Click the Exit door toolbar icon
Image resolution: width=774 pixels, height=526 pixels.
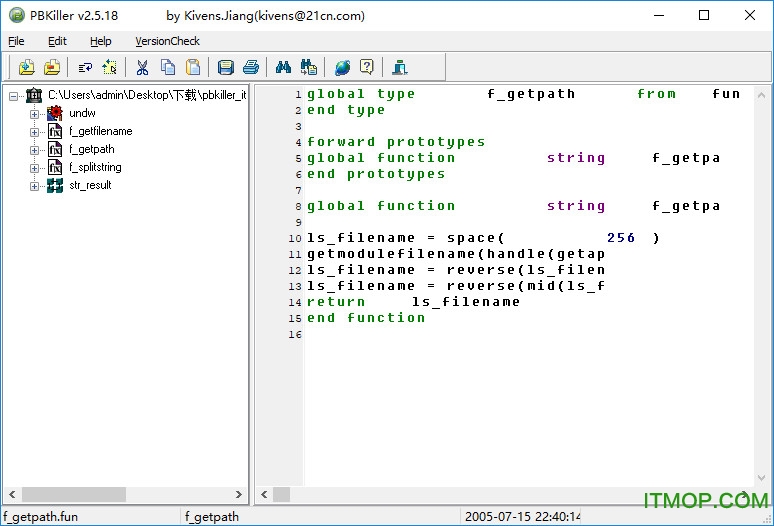click(400, 67)
